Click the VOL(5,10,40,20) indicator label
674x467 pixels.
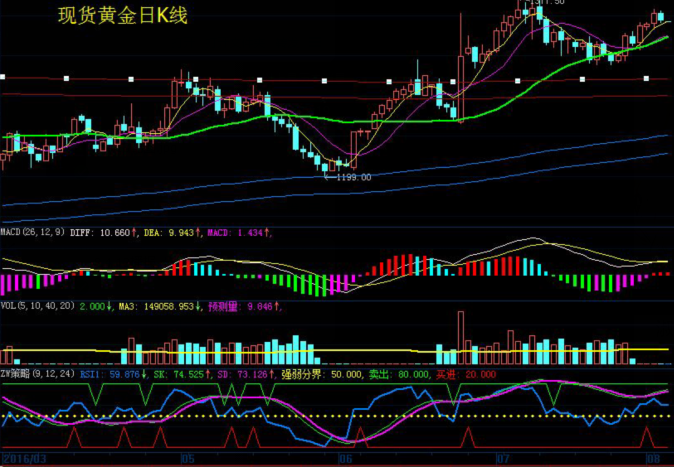tap(37, 306)
